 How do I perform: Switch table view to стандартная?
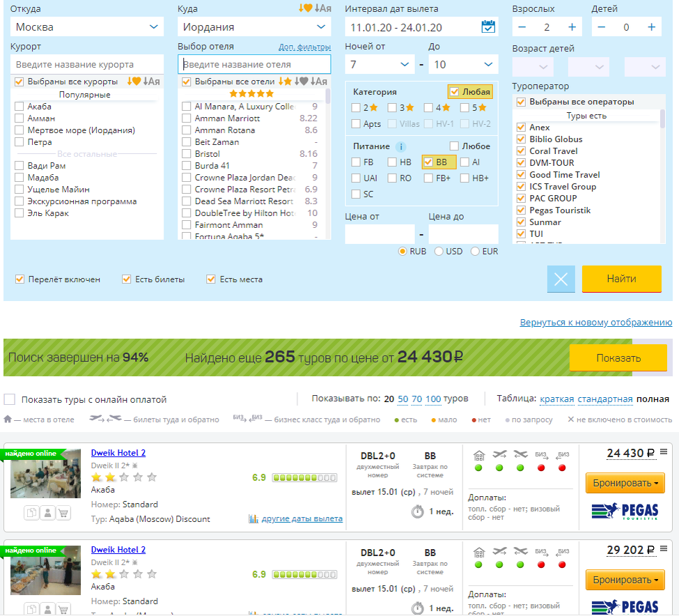[605, 399]
